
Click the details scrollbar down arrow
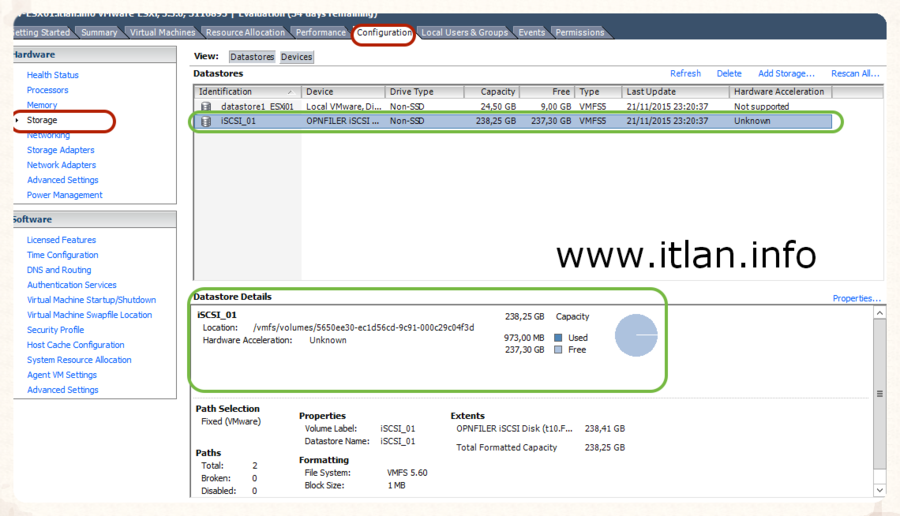tap(879, 490)
